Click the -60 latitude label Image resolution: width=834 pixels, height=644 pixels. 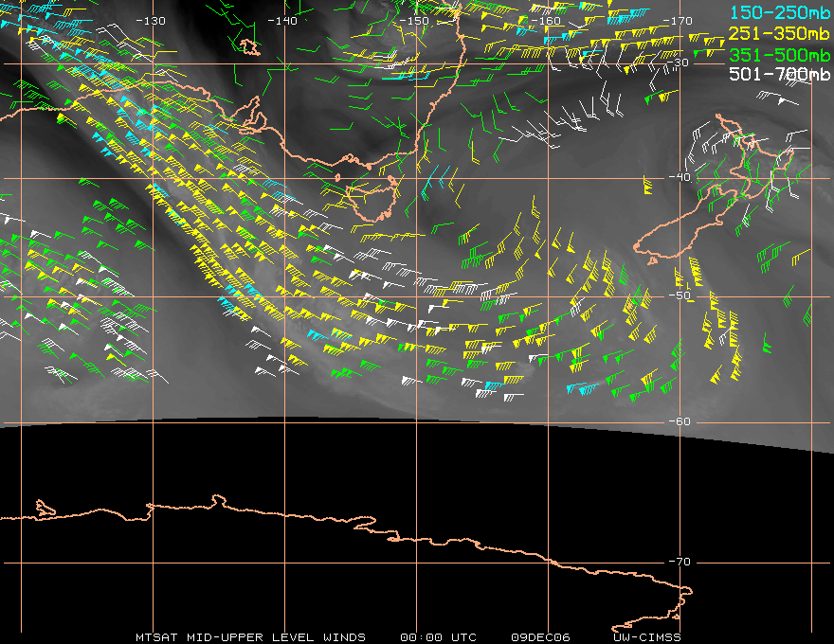coord(680,421)
